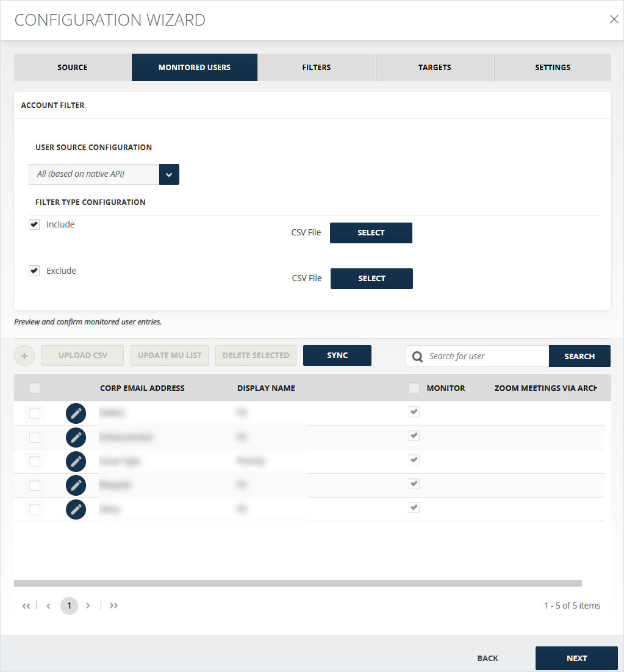Click the page 1 pagination button
Screen dimensions: 624x672
click(69, 606)
